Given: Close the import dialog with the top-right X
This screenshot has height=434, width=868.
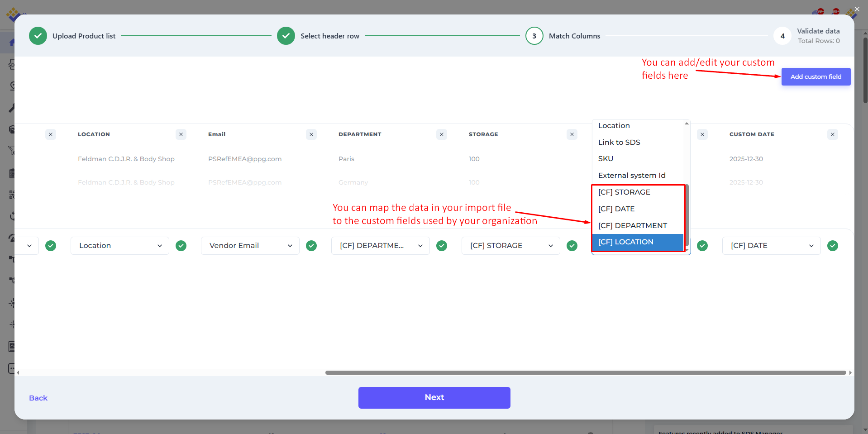Looking at the screenshot, I should point(857,9).
